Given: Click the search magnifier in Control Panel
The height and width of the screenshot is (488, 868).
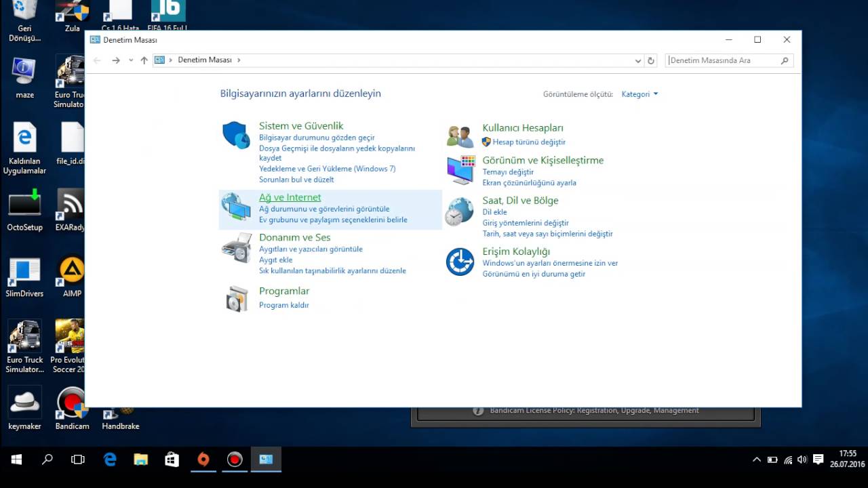Looking at the screenshot, I should [x=785, y=60].
